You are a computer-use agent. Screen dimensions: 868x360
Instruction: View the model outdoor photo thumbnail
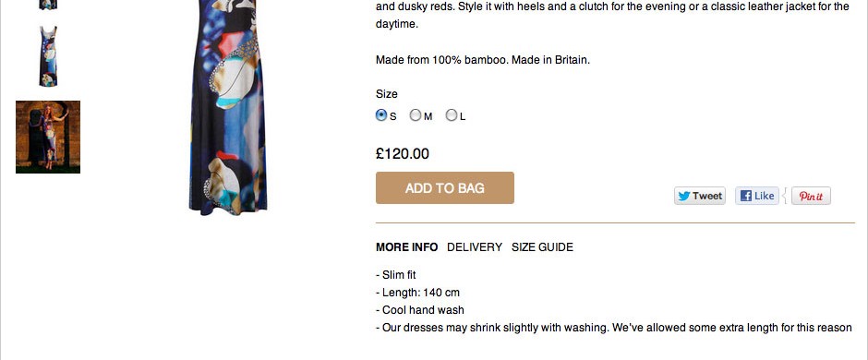coord(48,138)
